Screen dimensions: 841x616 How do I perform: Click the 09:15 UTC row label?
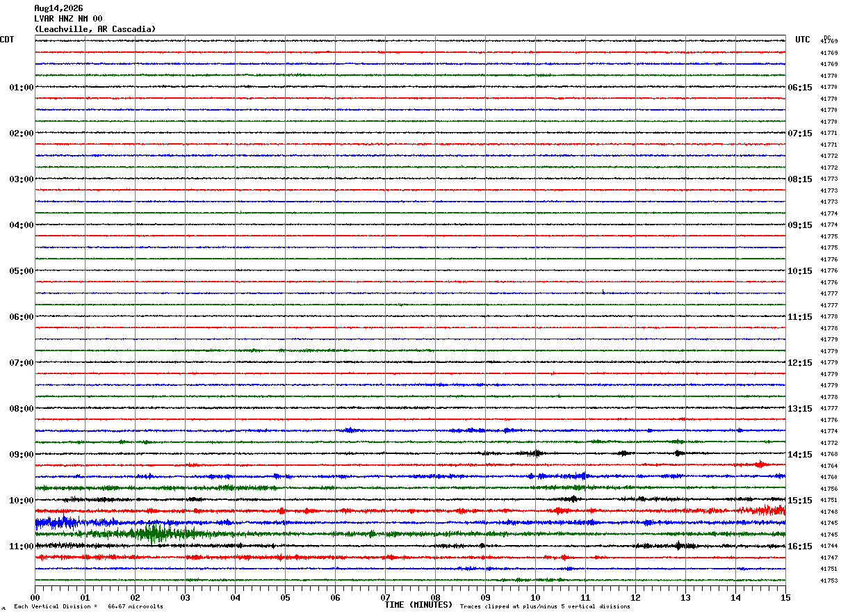(800, 225)
